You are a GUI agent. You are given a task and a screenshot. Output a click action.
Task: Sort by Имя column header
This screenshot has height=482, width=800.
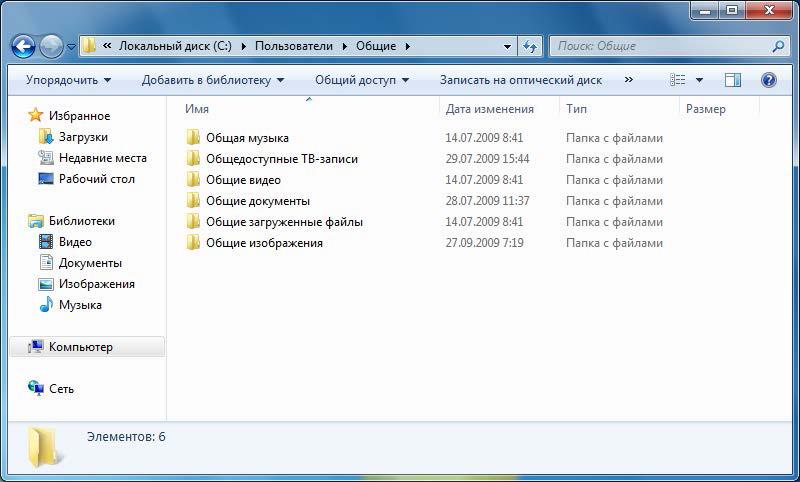coord(197,109)
